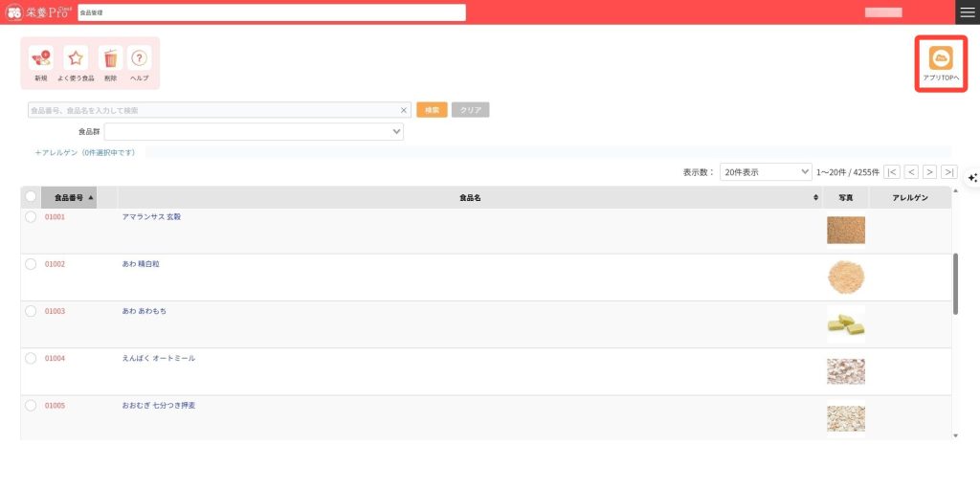
Task: Open the 食品群 dropdown
Action: 254,132
